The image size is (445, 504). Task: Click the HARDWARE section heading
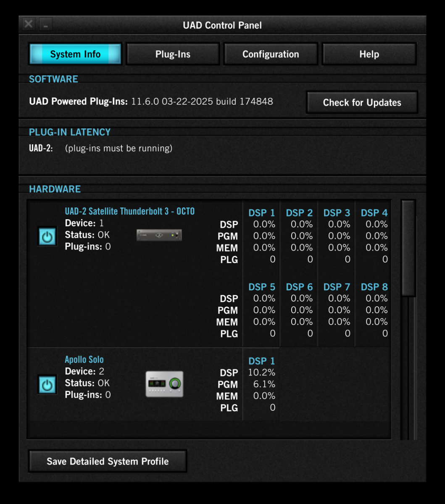point(55,189)
